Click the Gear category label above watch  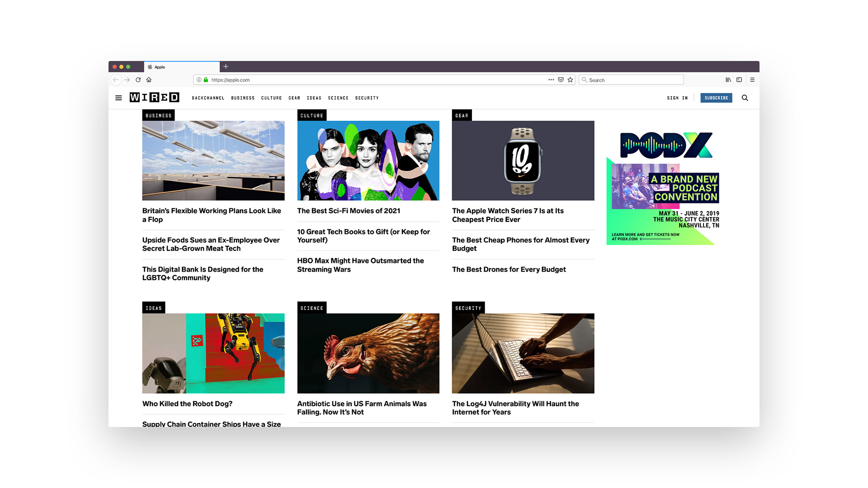[462, 116]
